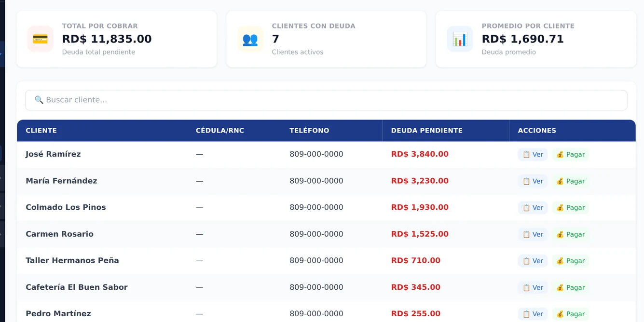This screenshot has width=644, height=322.
Task: Click the Clientes activos caption
Action: 298,52
